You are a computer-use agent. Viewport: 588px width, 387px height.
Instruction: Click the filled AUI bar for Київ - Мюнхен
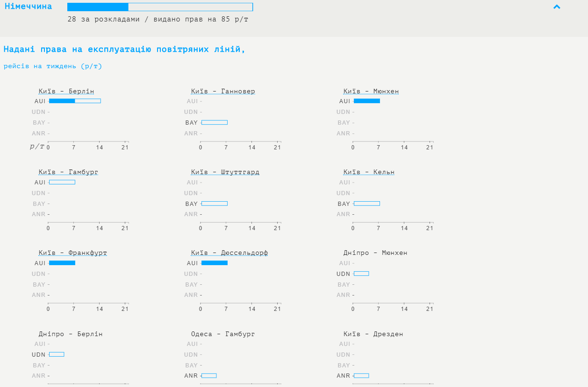click(x=367, y=101)
